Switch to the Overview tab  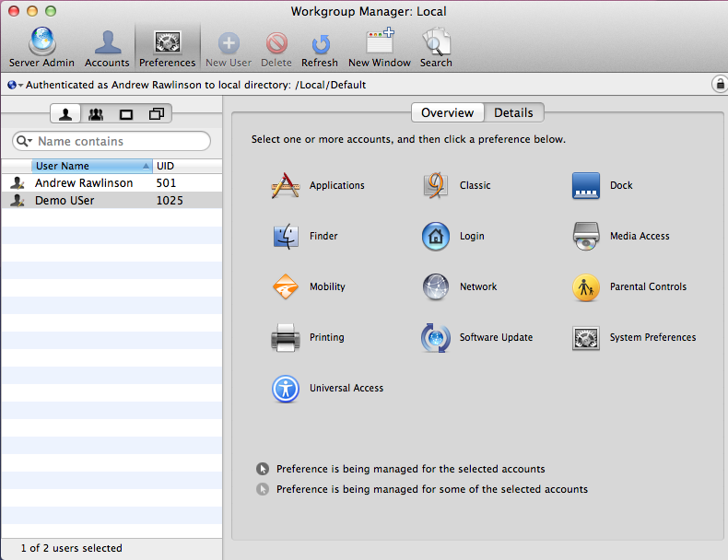[448, 112]
